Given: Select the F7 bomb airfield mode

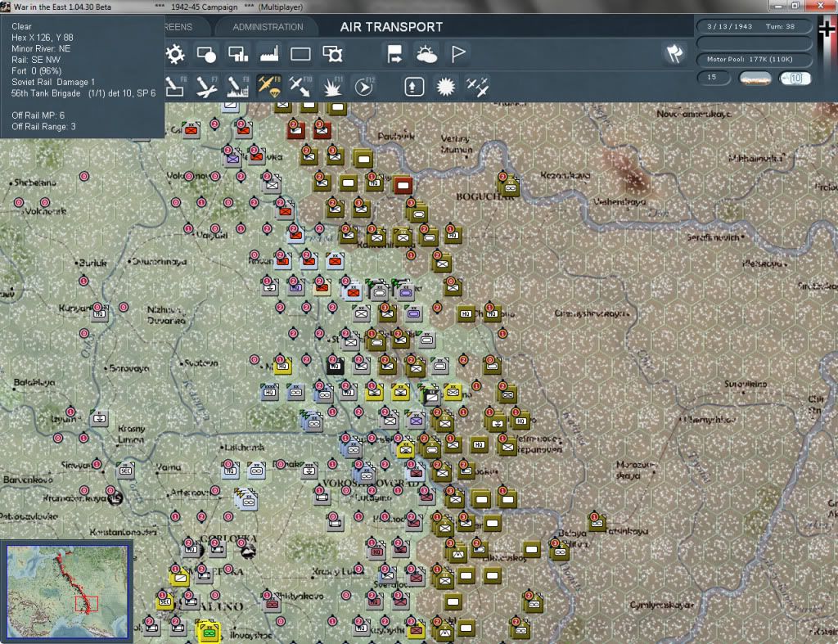Looking at the screenshot, I should 206,86.
